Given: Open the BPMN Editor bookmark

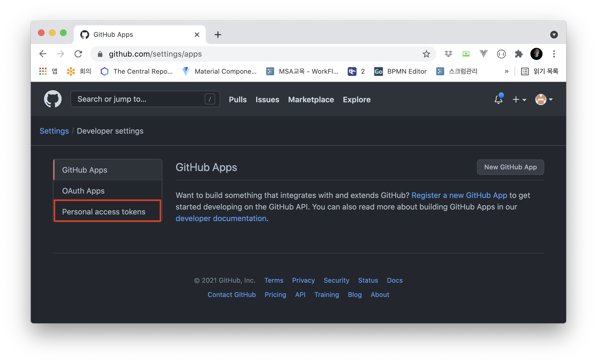Looking at the screenshot, I should (x=400, y=71).
